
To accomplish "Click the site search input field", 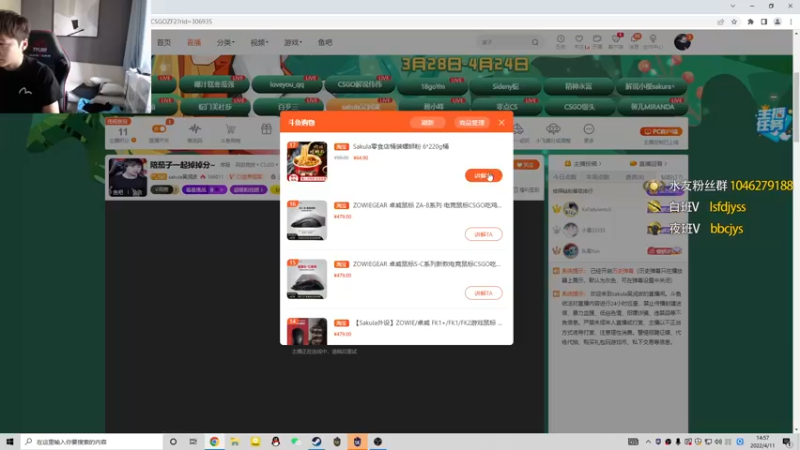I will pos(504,42).
